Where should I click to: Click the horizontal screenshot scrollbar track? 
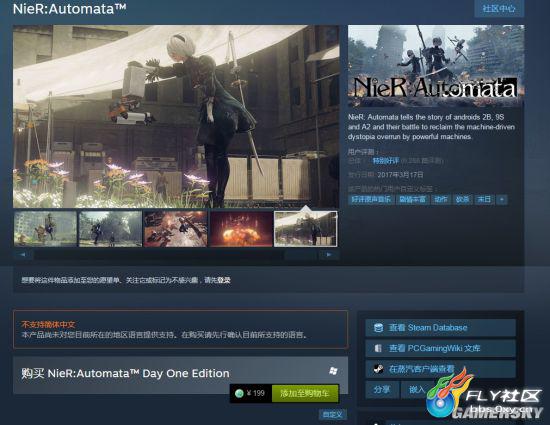click(x=176, y=255)
